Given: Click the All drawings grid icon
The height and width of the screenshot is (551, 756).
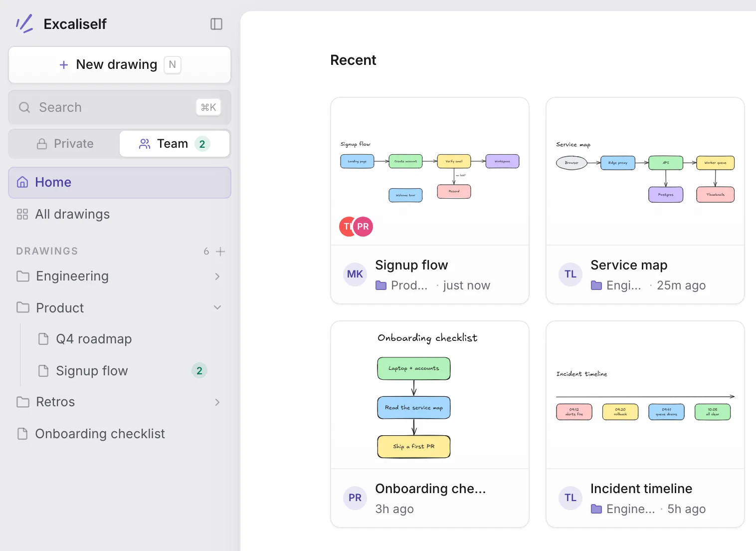Looking at the screenshot, I should 22,215.
